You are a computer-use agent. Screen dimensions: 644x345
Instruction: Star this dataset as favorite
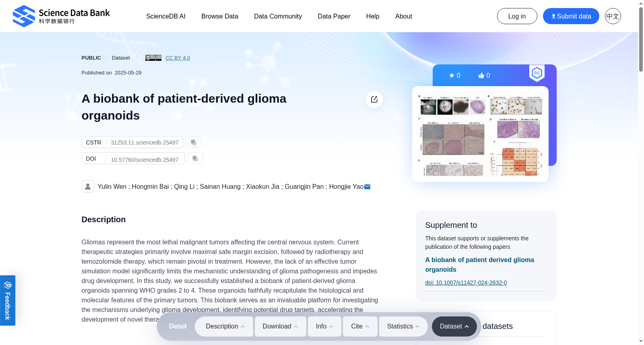(455, 75)
